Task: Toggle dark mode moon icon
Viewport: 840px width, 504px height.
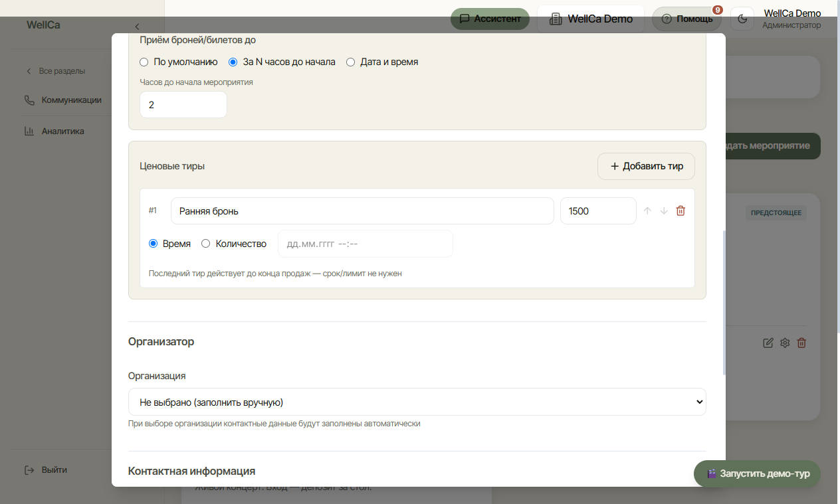Action: [742, 19]
